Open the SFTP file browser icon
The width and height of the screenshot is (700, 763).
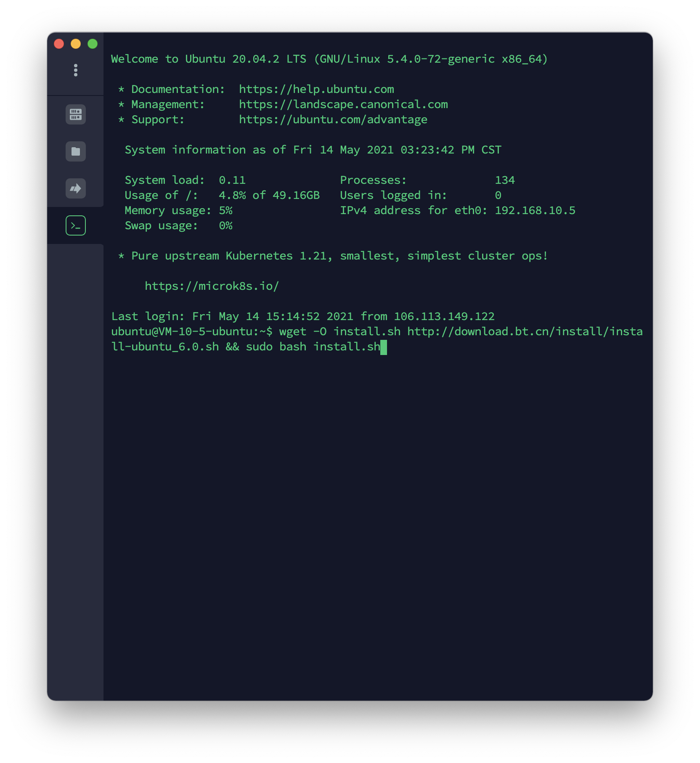point(75,151)
